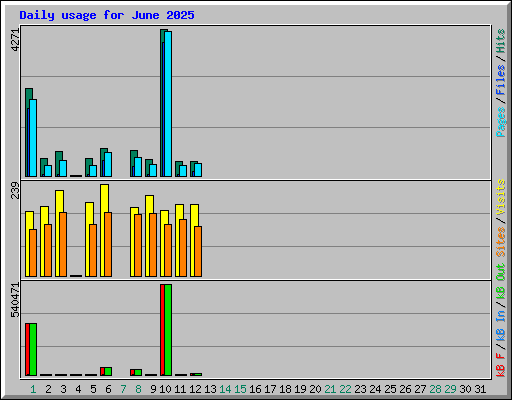
Task: Click the tall cyan pages bar for day 10
Action: point(168,104)
